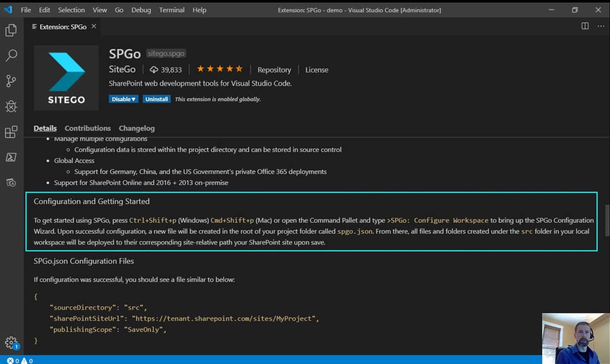Click the PowerShell icon in activity bar
The height and width of the screenshot is (364, 610).
point(11,157)
